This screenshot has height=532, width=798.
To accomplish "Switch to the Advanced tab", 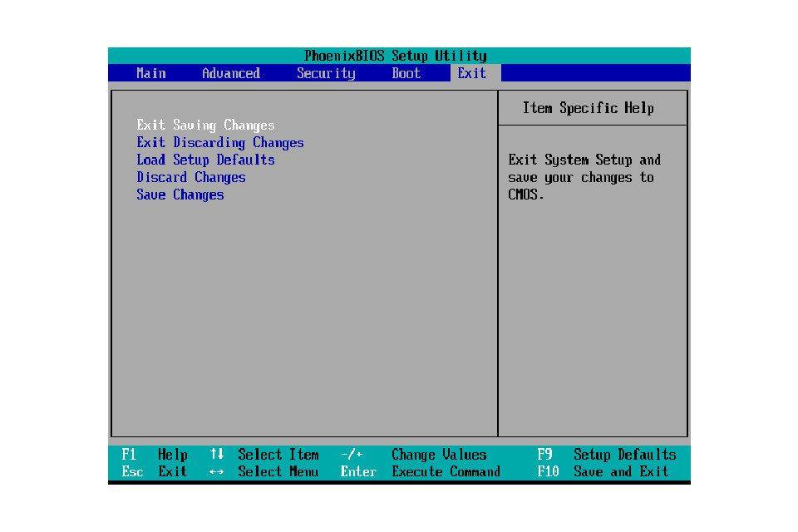I will click(231, 73).
